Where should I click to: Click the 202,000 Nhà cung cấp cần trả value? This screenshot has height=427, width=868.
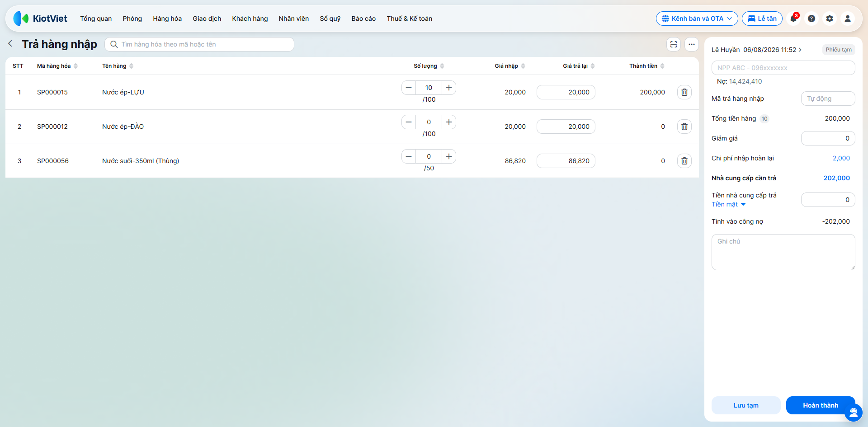pos(836,178)
